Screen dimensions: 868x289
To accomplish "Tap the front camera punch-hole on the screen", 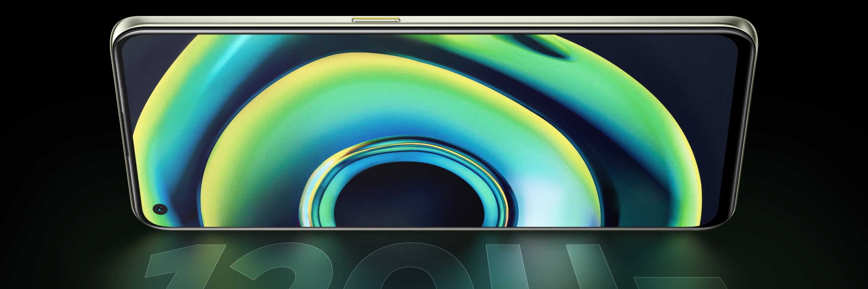I will 160,209.
